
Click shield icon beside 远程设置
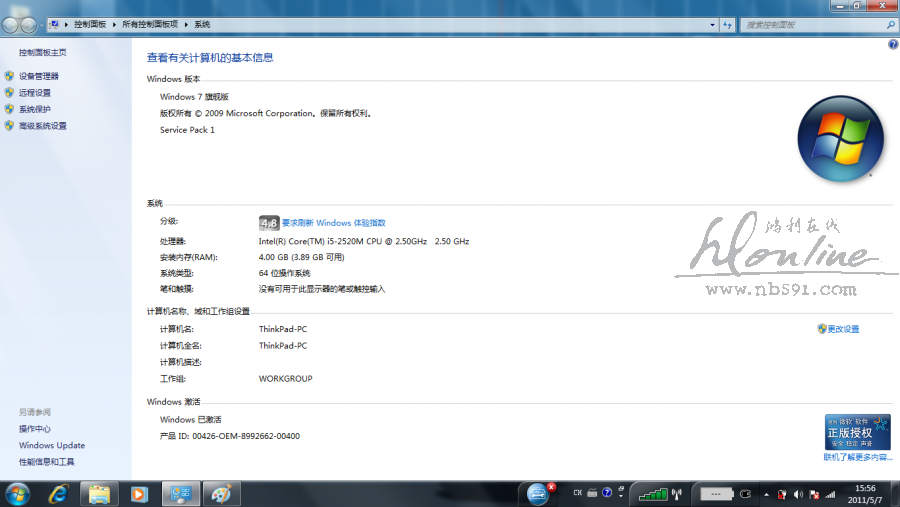point(9,92)
